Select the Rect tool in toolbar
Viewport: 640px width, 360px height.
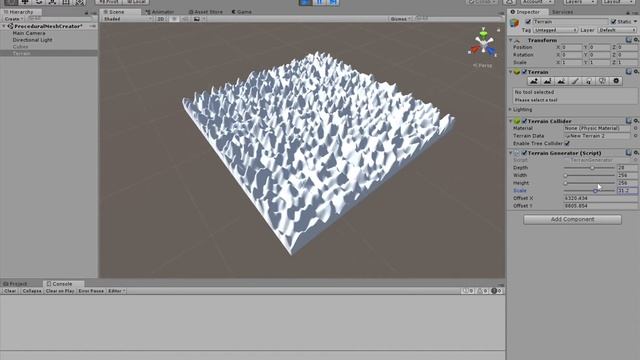pyautogui.click(x=66, y=2)
